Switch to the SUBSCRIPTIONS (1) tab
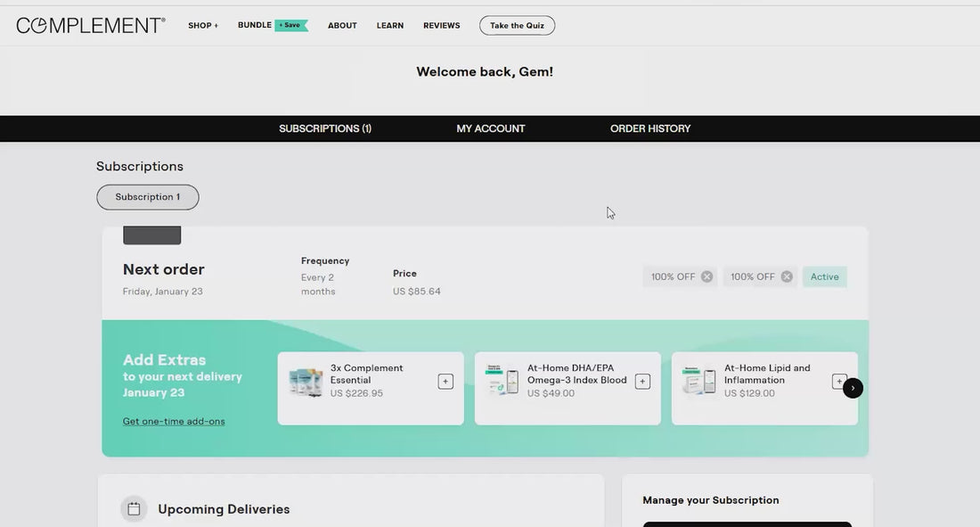This screenshot has height=527, width=980. pyautogui.click(x=325, y=128)
